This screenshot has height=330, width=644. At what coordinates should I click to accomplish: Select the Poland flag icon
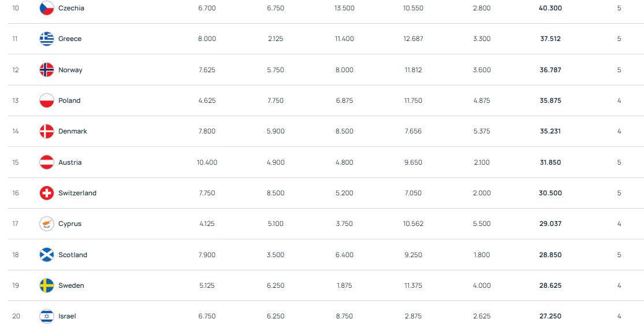coord(47,101)
